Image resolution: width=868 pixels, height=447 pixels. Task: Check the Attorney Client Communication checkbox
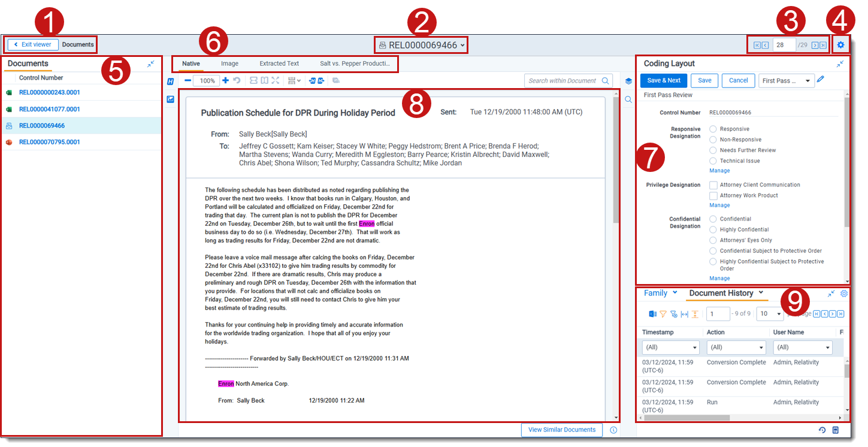[x=713, y=185]
